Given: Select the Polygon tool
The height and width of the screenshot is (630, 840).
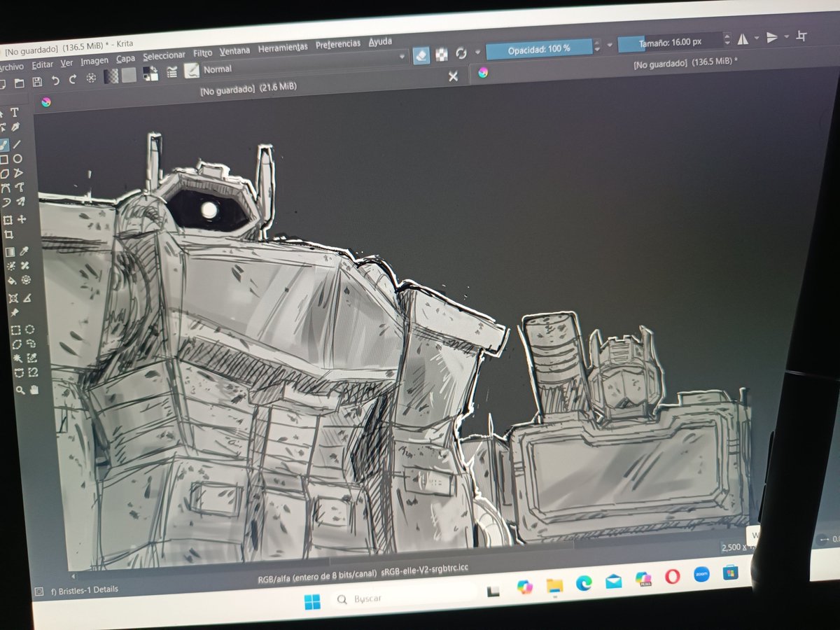Looking at the screenshot, I should pyautogui.click(x=4, y=174).
